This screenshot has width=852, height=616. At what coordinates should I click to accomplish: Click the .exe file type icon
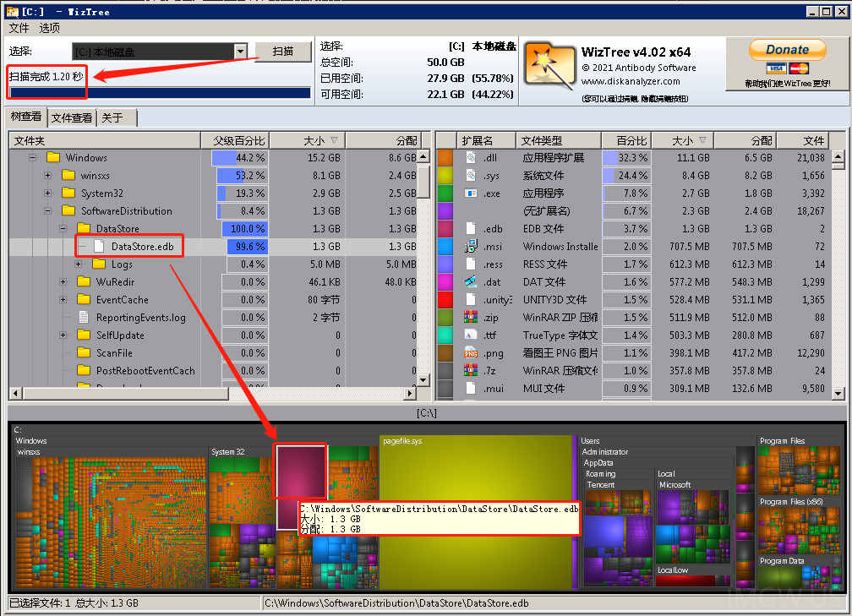[471, 194]
